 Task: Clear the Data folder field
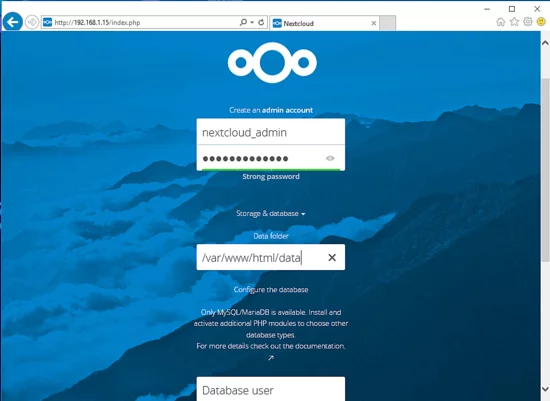(332, 258)
